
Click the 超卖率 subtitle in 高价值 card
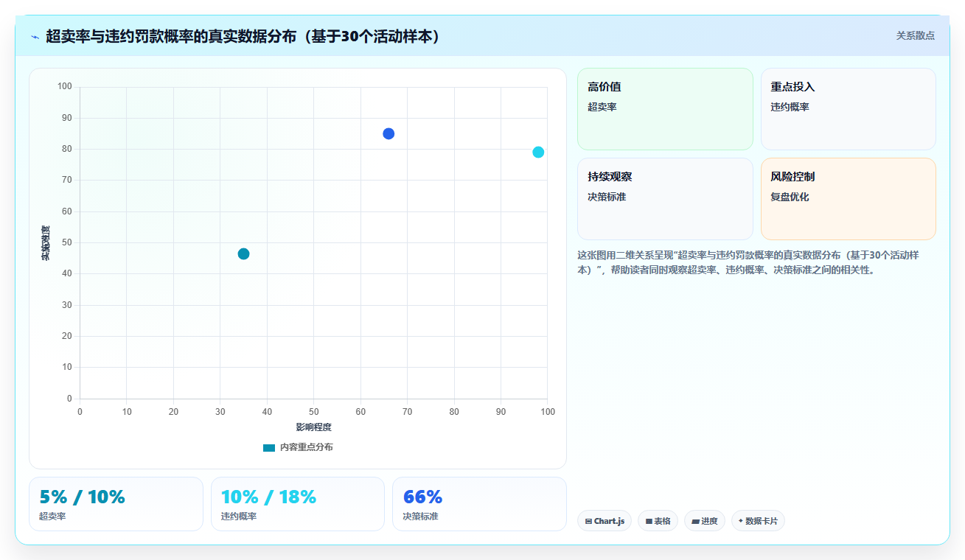(602, 107)
